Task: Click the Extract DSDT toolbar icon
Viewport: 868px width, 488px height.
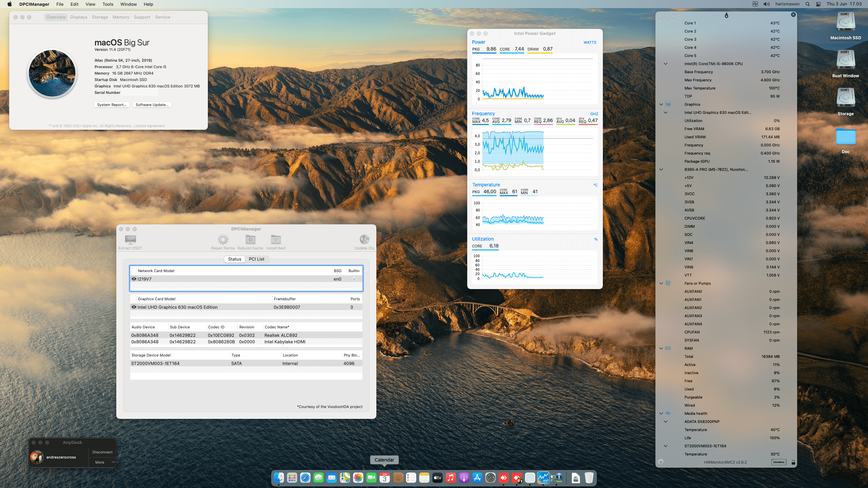Action: tap(130, 240)
